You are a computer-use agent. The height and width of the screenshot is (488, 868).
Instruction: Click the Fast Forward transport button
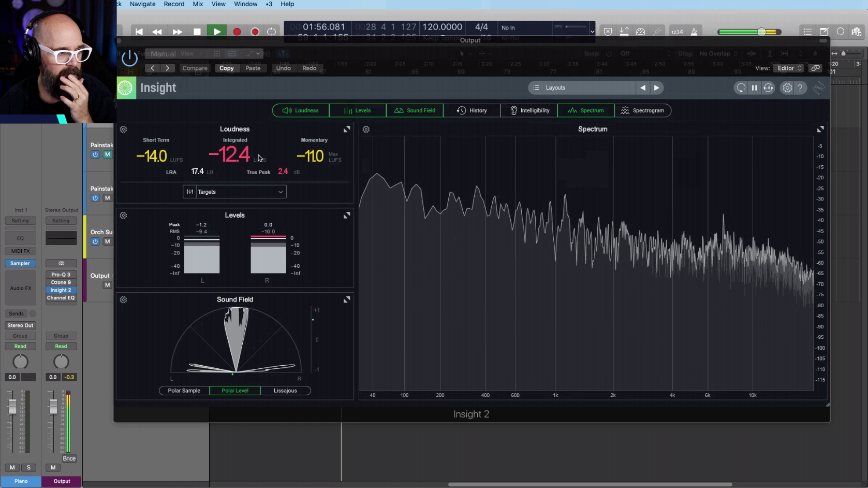pos(177,32)
